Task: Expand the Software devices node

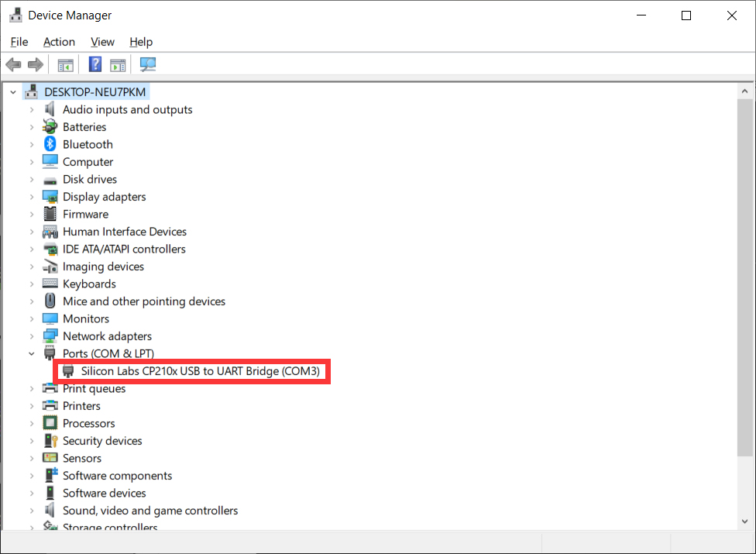Action: 31,493
